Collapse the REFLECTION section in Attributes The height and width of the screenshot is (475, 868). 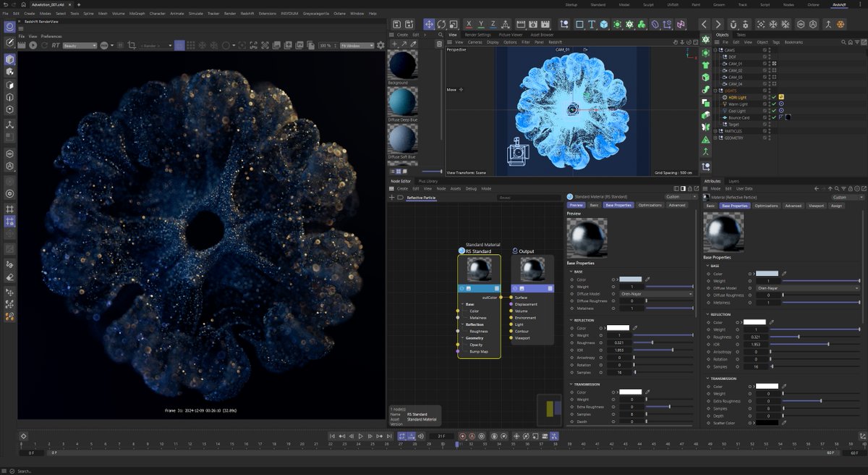point(707,314)
